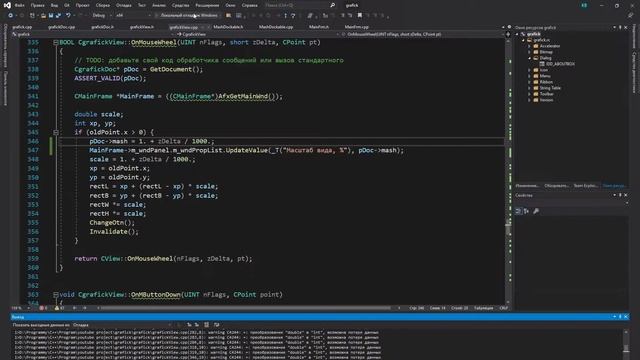Click the Undo toolbar icon

pyautogui.click(x=68, y=16)
